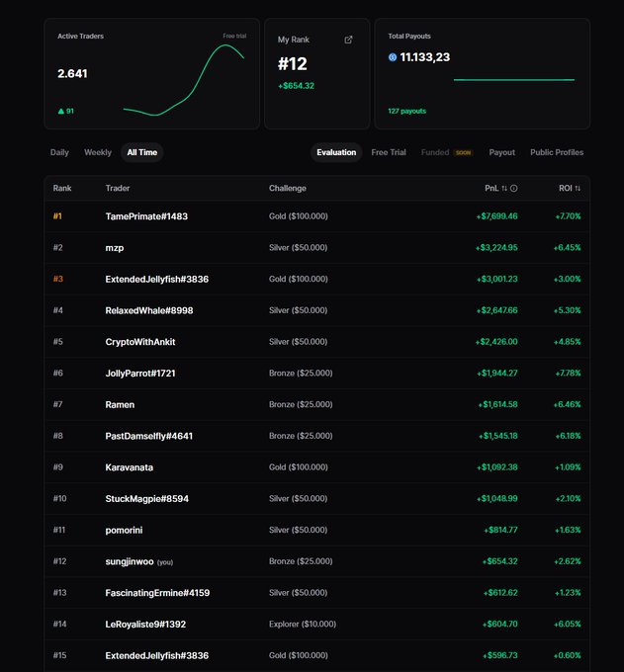Image resolution: width=624 pixels, height=672 pixels.
Task: Click the Active Traders line chart
Action: [184, 80]
